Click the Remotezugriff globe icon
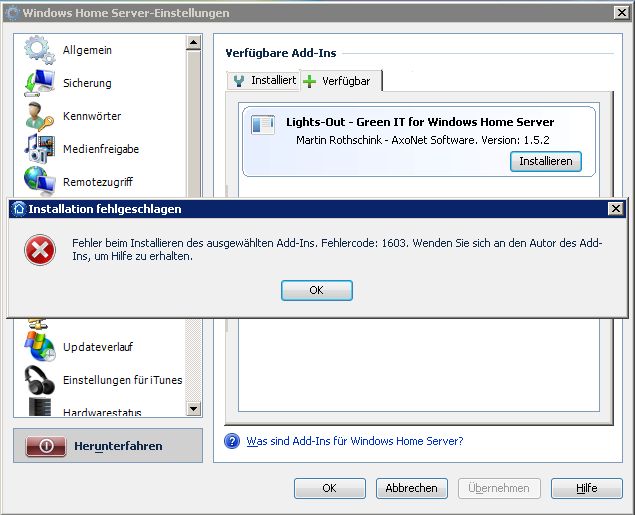Image resolution: width=635 pixels, height=515 pixels. (x=39, y=182)
